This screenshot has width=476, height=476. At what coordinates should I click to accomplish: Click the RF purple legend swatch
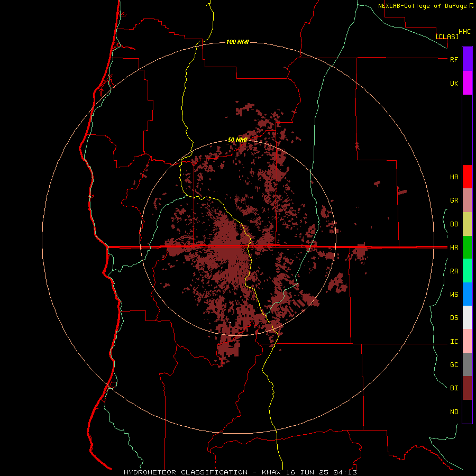[x=467, y=59]
